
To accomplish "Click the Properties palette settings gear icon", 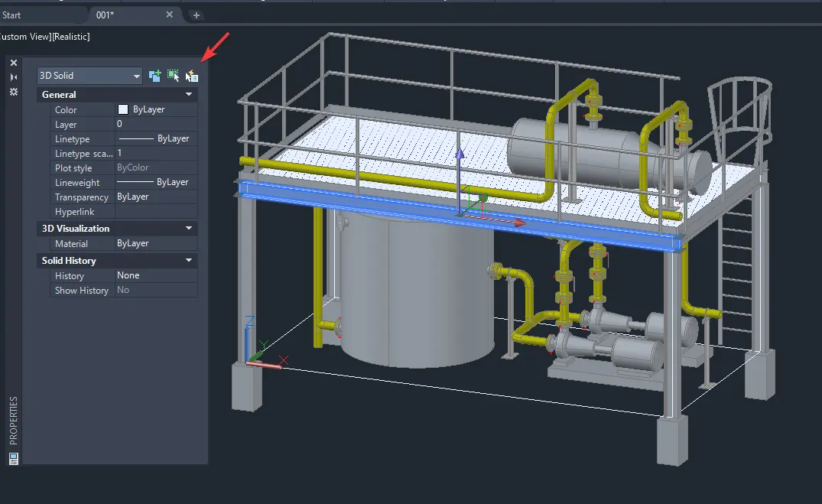I will click(x=12, y=92).
